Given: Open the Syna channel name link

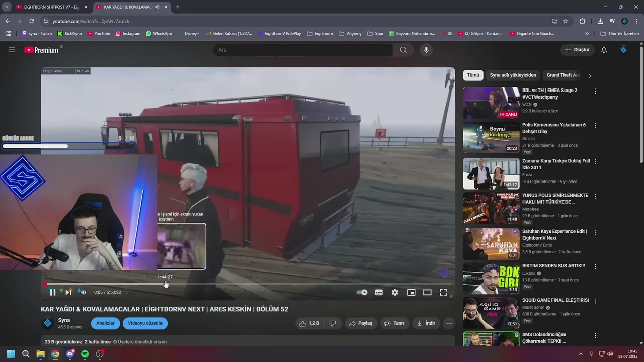Looking at the screenshot, I should point(64,320).
